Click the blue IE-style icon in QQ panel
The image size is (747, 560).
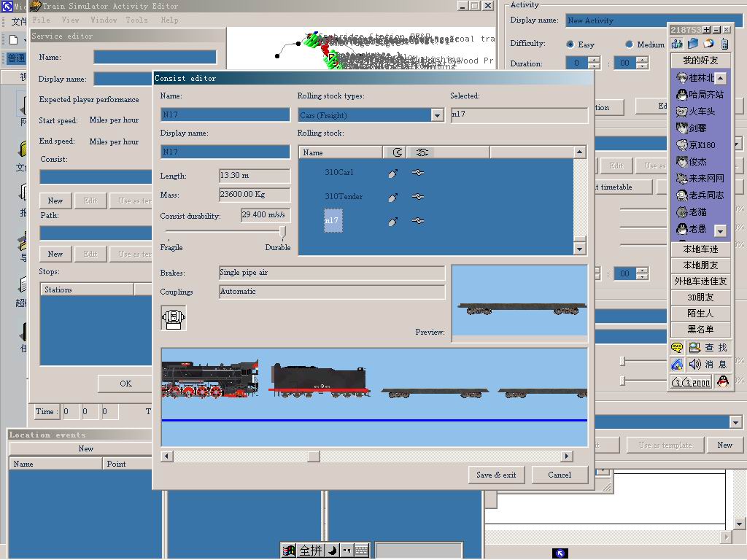[677, 365]
